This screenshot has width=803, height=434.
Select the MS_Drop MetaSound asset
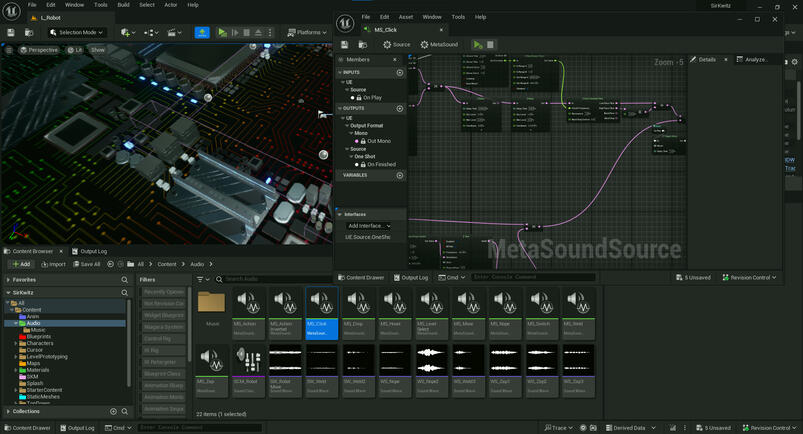click(x=358, y=313)
